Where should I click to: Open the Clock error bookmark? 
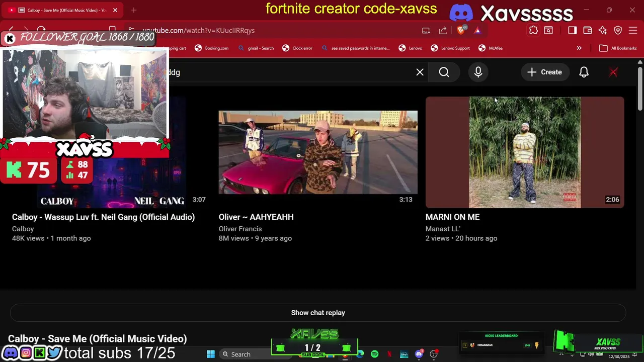pyautogui.click(x=297, y=48)
